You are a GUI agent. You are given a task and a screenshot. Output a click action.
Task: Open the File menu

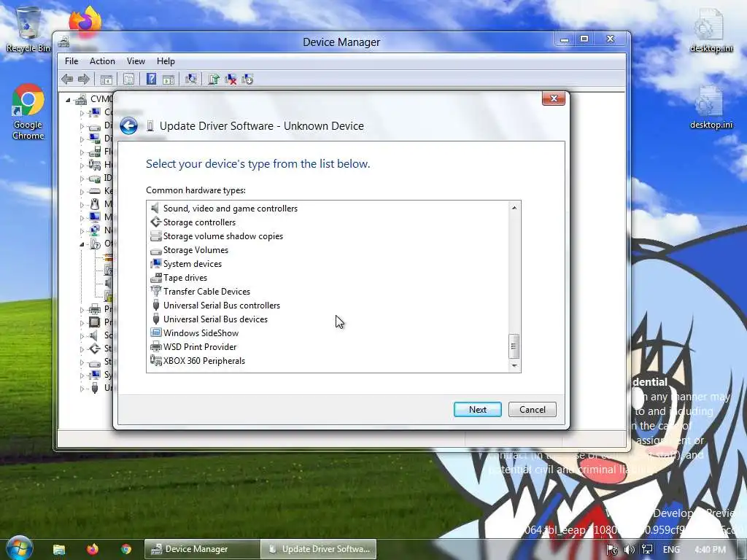pos(71,61)
